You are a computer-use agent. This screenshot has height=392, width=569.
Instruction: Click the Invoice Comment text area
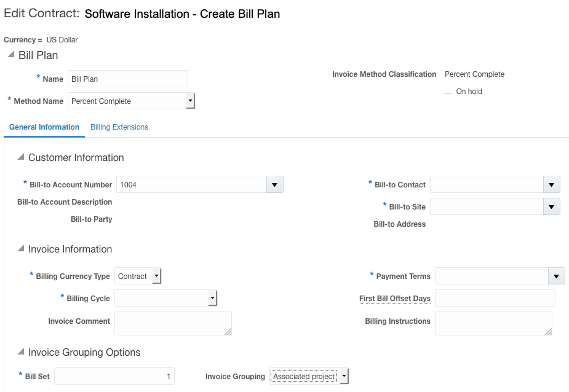click(x=173, y=323)
